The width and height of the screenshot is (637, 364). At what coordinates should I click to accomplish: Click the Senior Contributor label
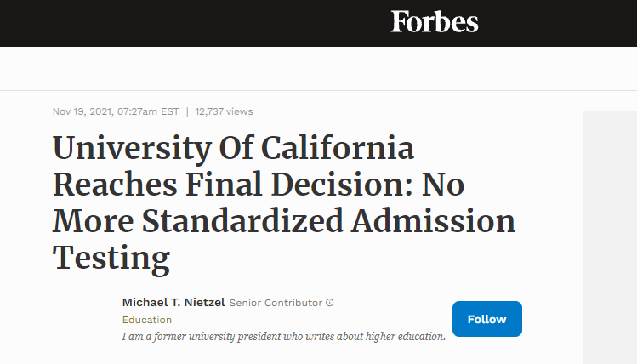click(276, 303)
